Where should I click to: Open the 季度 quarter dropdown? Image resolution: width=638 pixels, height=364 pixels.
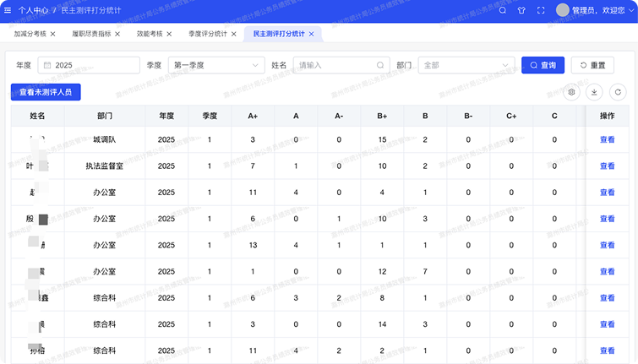[x=216, y=65]
